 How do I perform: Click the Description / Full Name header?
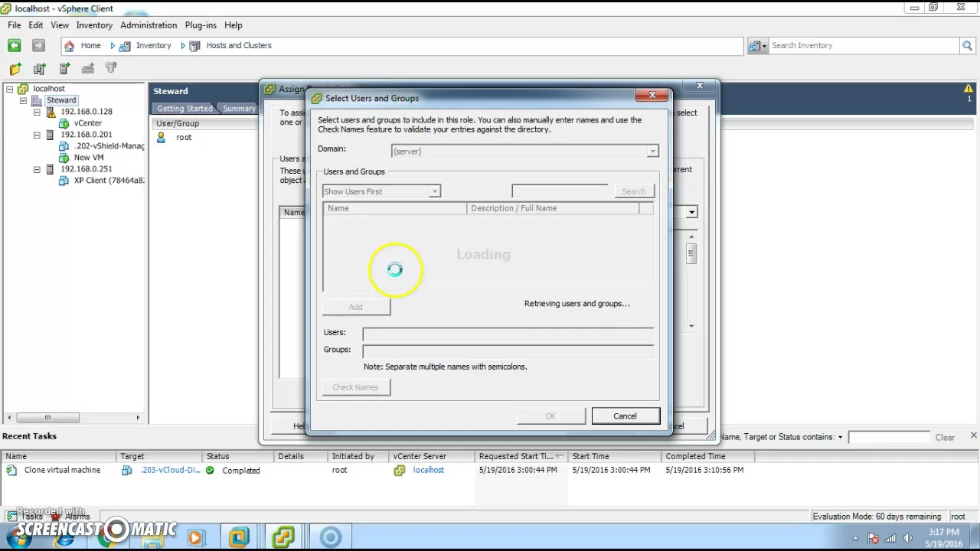(553, 208)
